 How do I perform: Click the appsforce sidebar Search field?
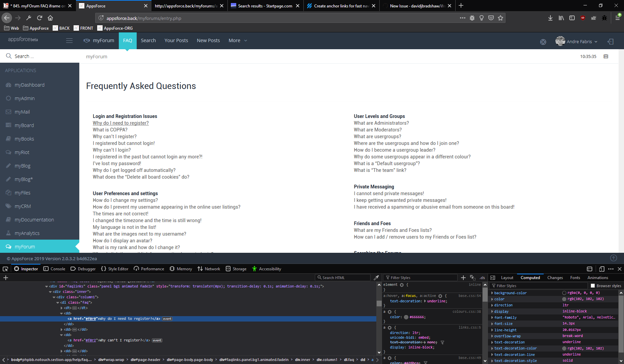(x=39, y=56)
